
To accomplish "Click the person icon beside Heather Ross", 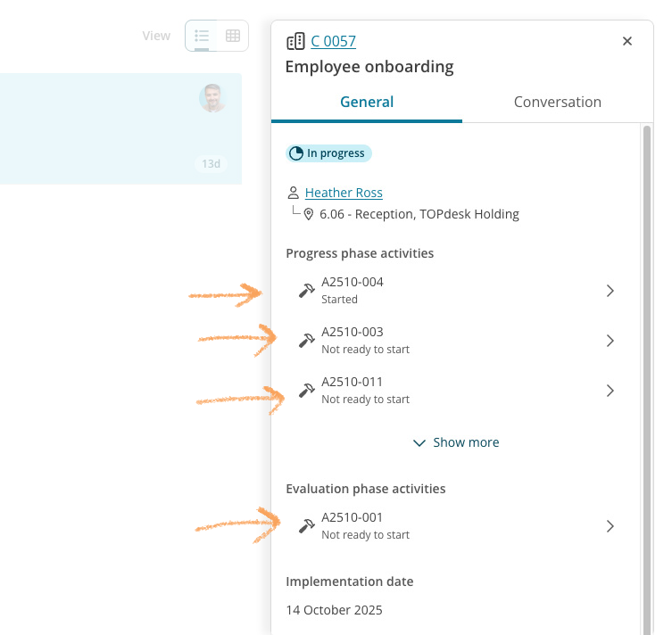I will pyautogui.click(x=293, y=193).
